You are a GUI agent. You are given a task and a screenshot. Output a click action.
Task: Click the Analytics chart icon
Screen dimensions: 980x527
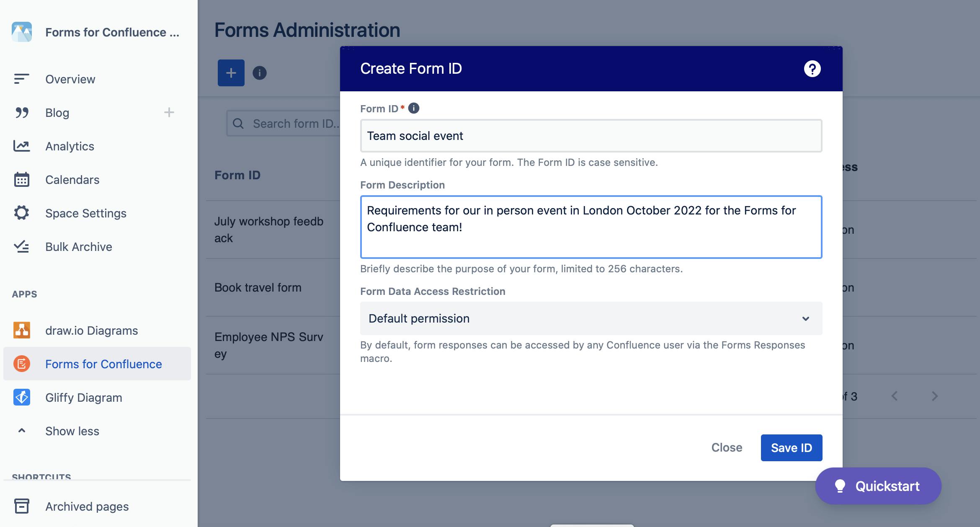pyautogui.click(x=22, y=146)
